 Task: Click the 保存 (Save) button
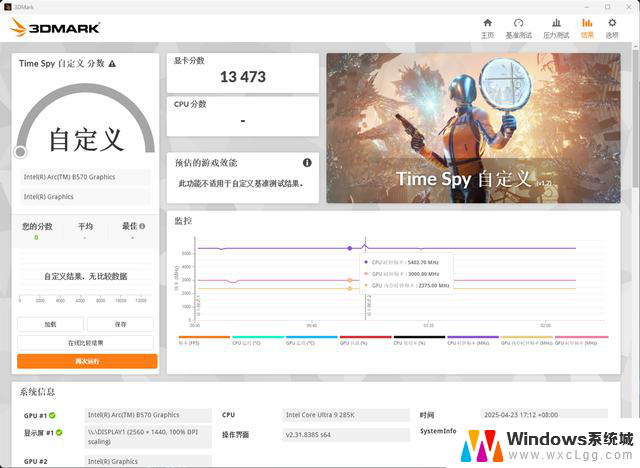pos(120,324)
